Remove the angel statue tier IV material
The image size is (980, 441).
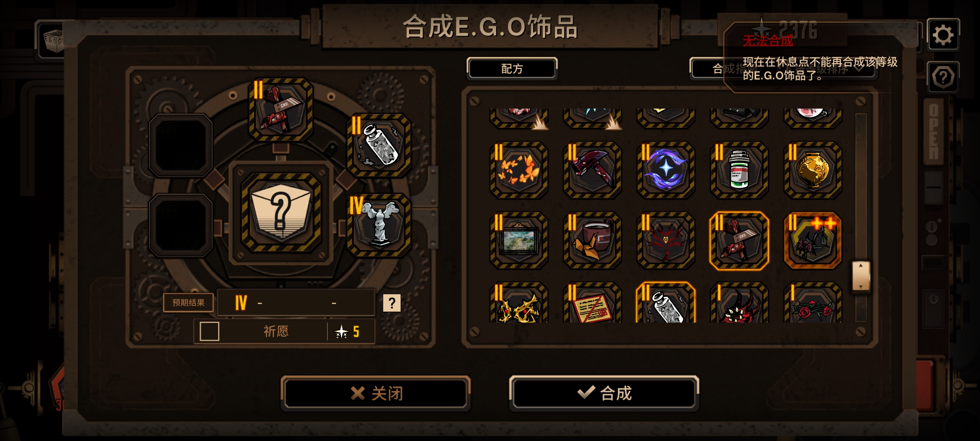pyautogui.click(x=379, y=225)
